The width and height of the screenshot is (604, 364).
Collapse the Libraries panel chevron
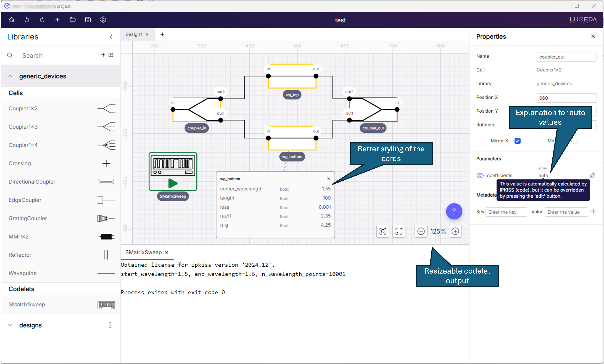111,37
